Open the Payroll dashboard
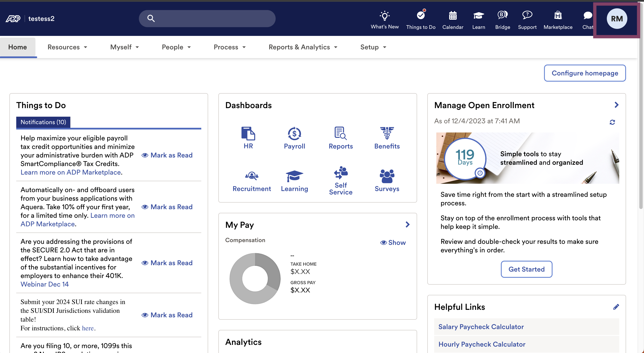 (294, 138)
